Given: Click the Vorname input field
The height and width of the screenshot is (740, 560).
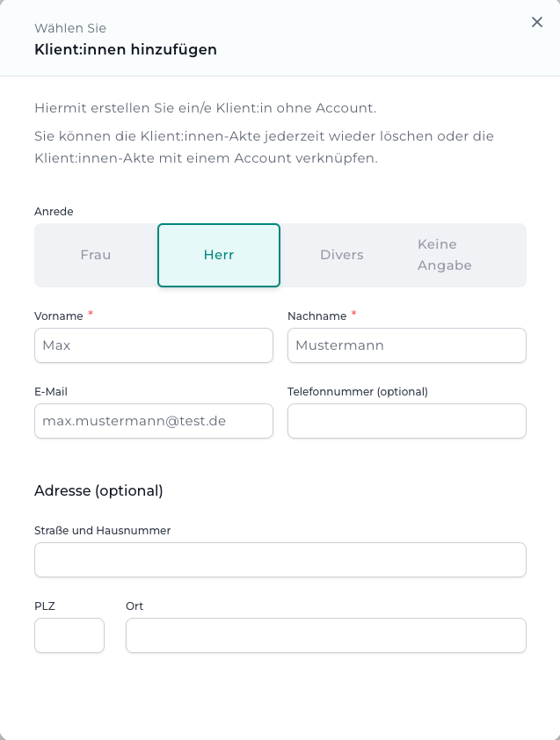Looking at the screenshot, I should point(153,345).
